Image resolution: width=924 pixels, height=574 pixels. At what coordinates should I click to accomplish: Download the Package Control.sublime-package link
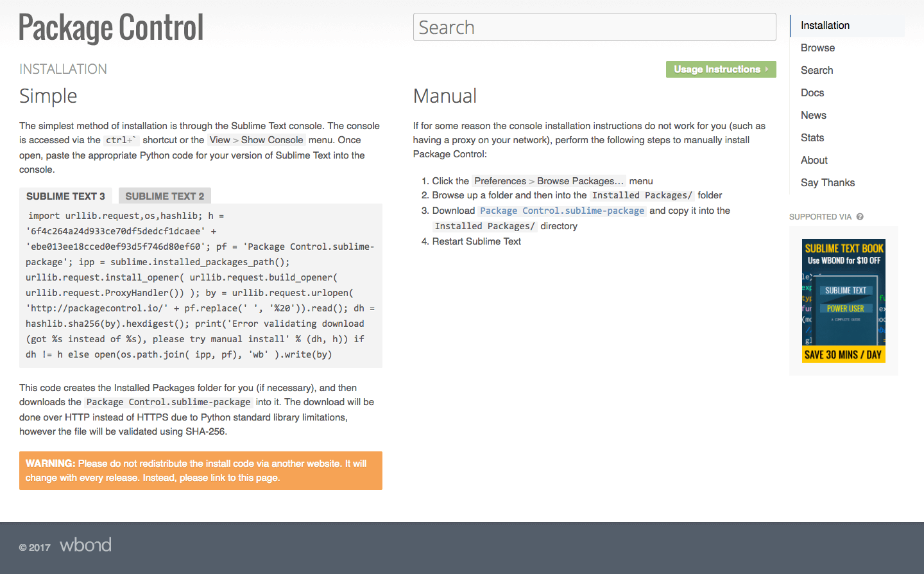point(562,211)
